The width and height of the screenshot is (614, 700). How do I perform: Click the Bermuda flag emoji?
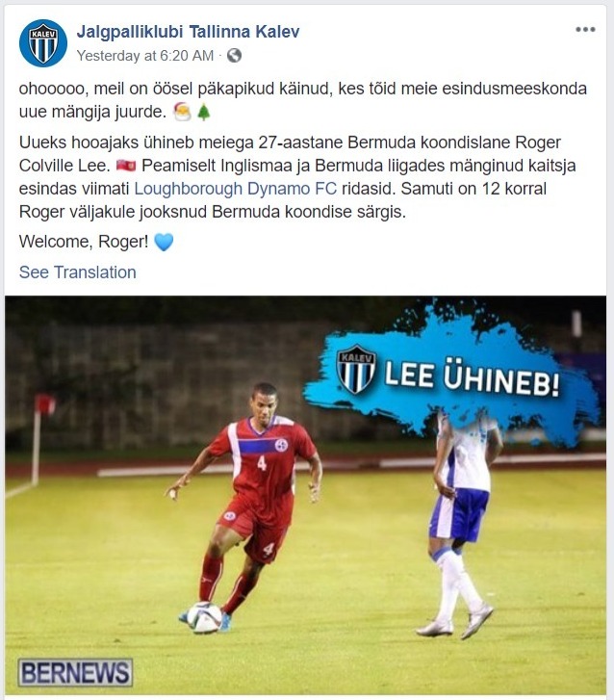(126, 166)
